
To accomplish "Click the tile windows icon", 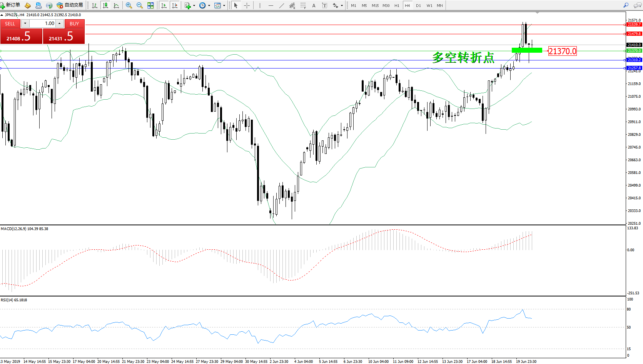I will coord(150,5).
